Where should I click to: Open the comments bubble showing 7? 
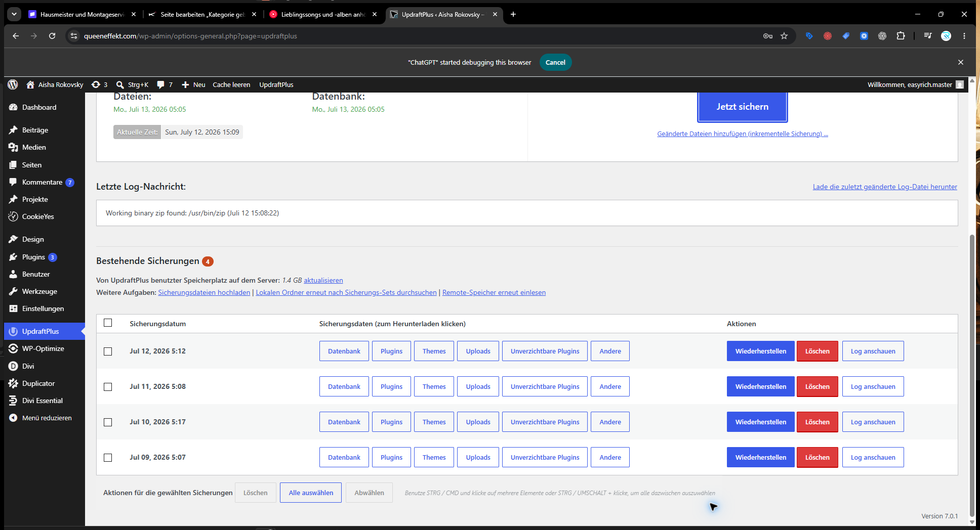click(160, 84)
